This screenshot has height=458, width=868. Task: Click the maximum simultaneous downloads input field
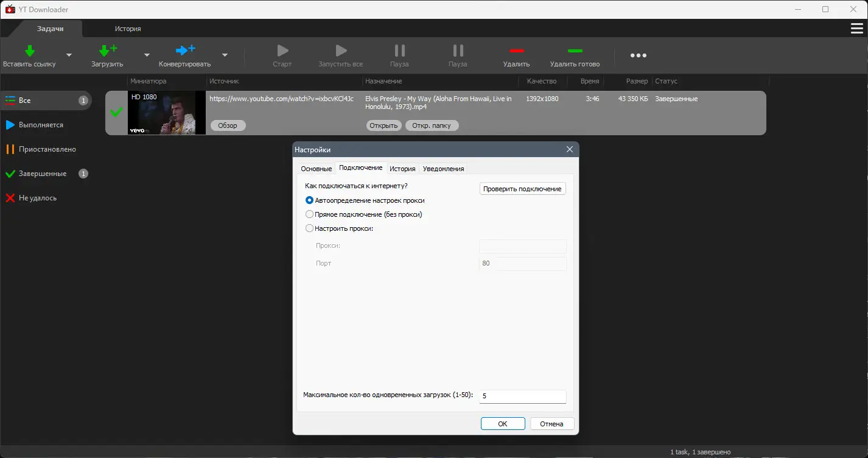point(522,396)
